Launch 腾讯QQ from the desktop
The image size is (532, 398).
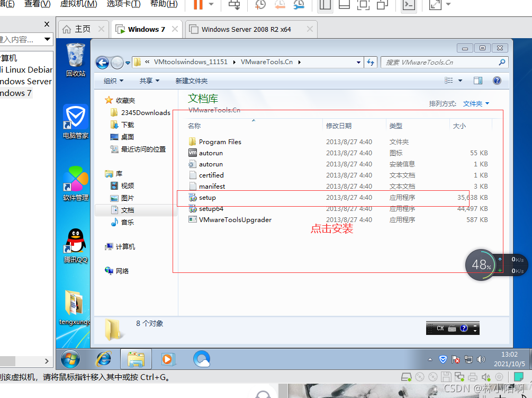pos(76,246)
